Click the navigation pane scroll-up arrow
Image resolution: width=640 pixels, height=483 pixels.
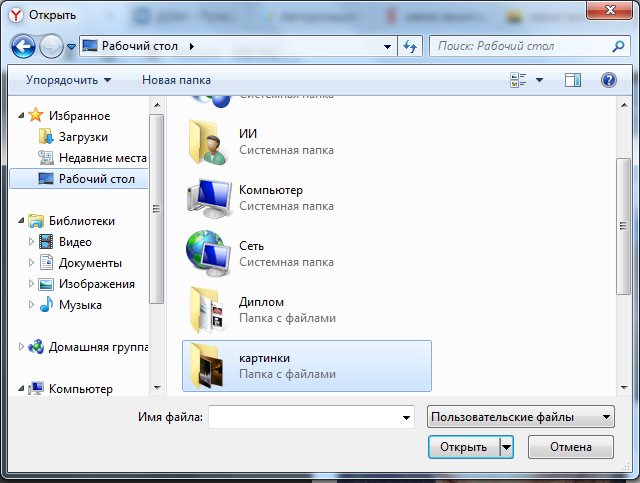tap(157, 105)
